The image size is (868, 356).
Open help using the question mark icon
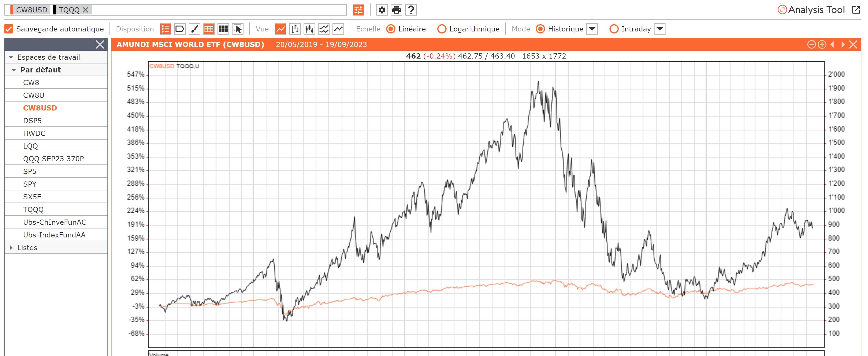click(x=411, y=10)
